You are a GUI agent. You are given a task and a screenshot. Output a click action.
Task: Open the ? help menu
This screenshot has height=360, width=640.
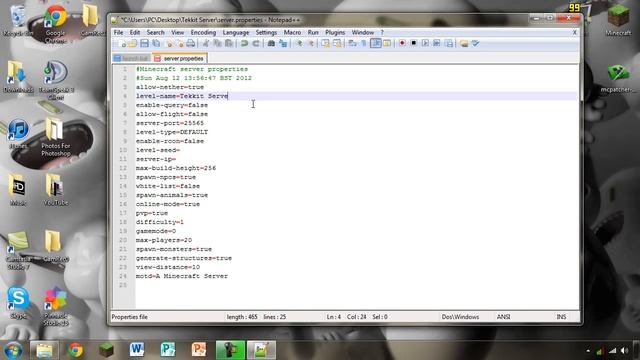(x=382, y=32)
